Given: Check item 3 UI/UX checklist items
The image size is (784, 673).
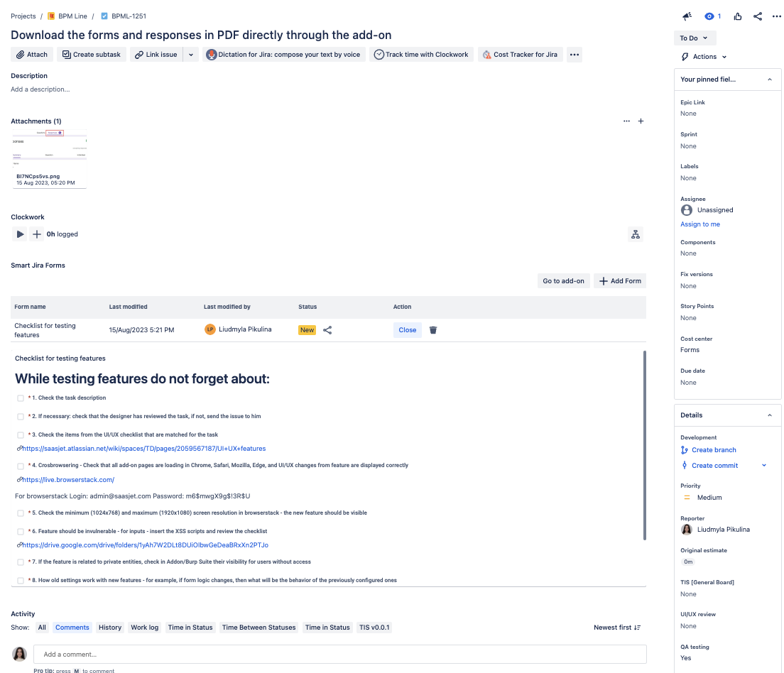Looking at the screenshot, I should click(x=21, y=435).
